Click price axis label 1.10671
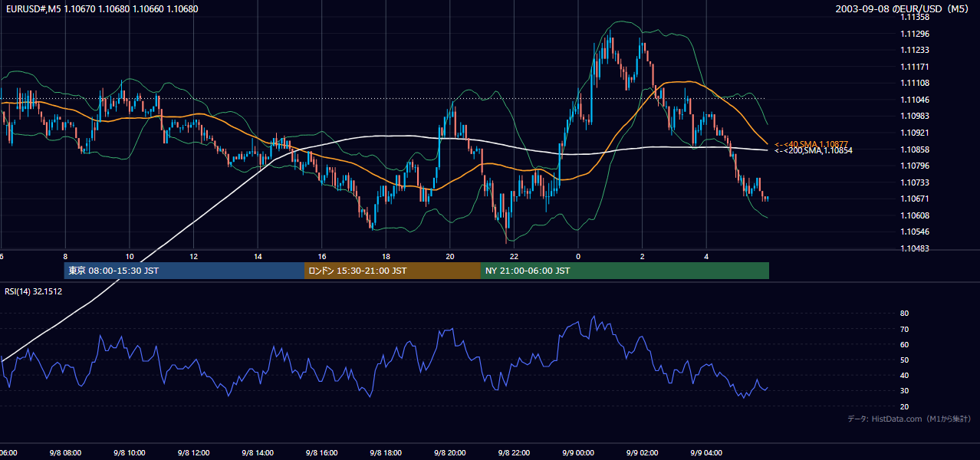 tap(916, 199)
